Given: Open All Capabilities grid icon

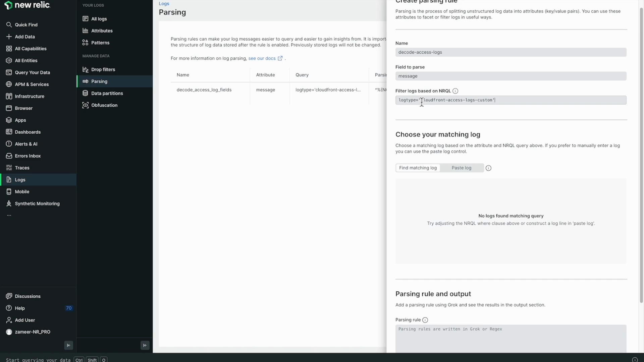Looking at the screenshot, I should coord(9,49).
